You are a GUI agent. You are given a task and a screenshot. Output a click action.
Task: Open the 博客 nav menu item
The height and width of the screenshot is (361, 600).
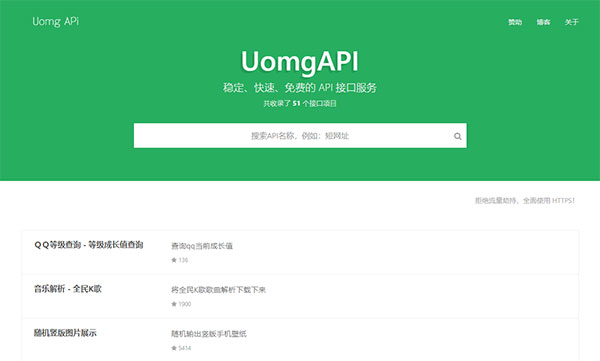click(543, 22)
